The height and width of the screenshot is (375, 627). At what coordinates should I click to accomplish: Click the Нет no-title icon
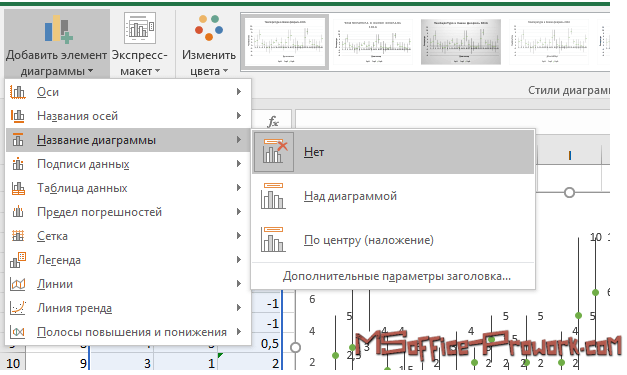(x=274, y=152)
